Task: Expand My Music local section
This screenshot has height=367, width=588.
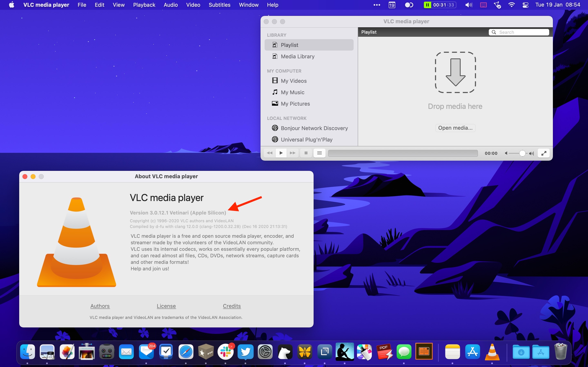Action: coord(293,92)
